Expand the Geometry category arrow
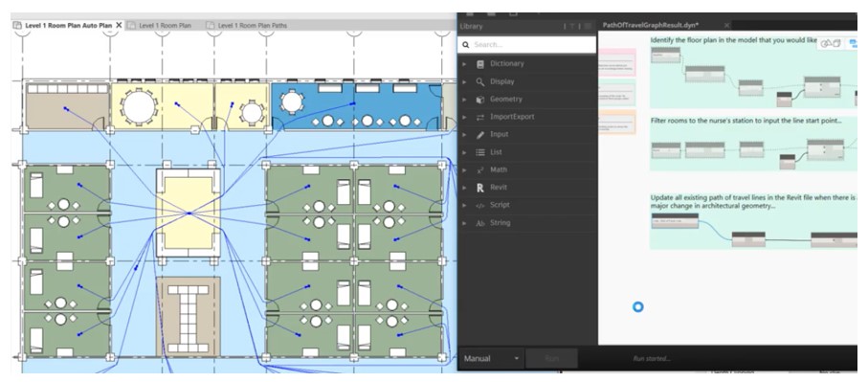Screen dimensions: 868x382 [464, 100]
